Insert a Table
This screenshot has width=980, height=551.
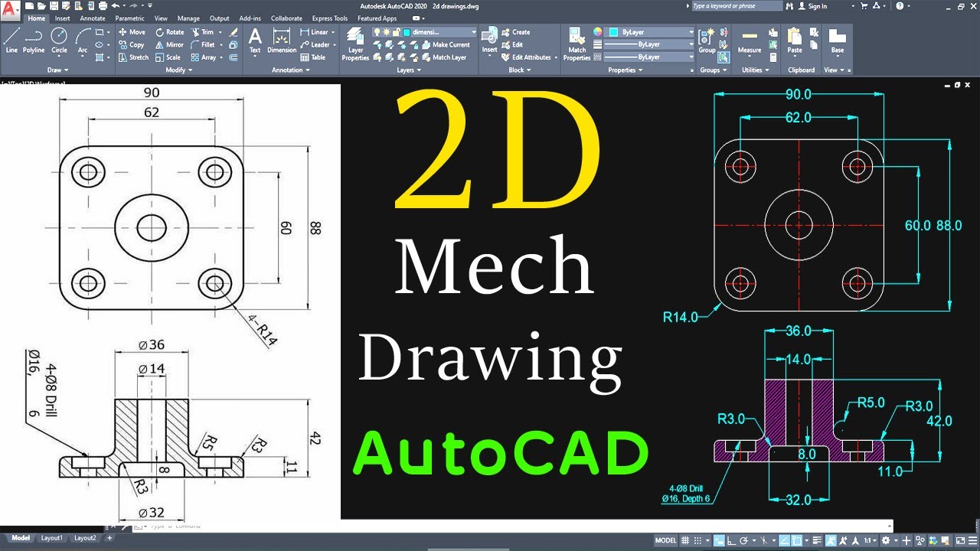pyautogui.click(x=313, y=57)
